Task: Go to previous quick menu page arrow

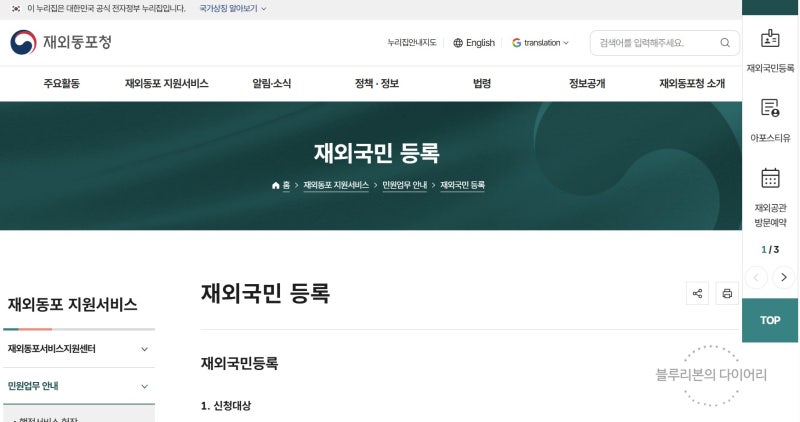Action: pyautogui.click(x=756, y=277)
